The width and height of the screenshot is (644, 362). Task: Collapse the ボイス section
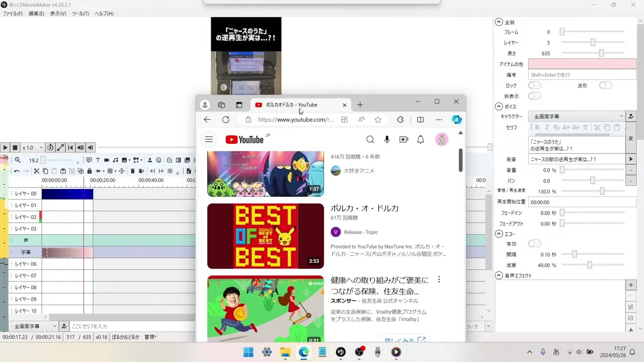[499, 107]
